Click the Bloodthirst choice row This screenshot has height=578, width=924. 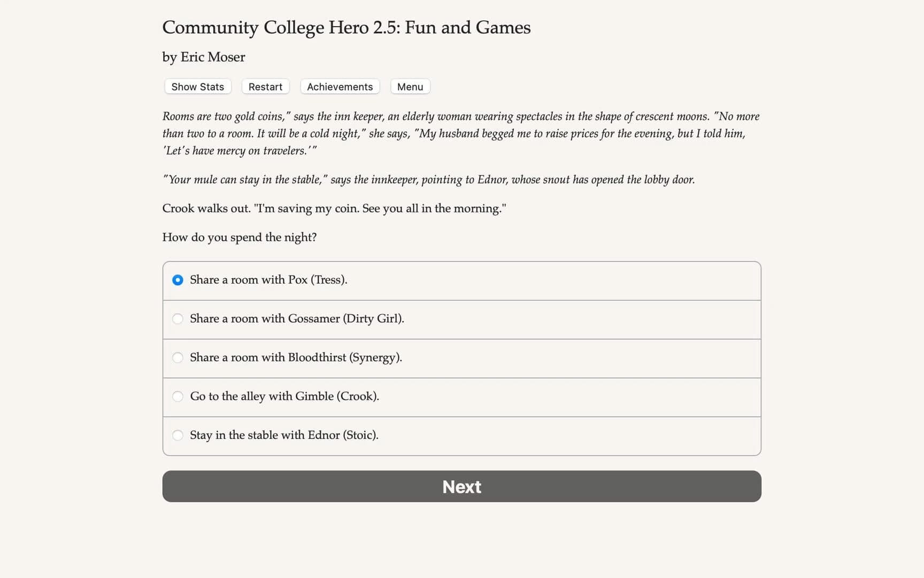click(461, 358)
